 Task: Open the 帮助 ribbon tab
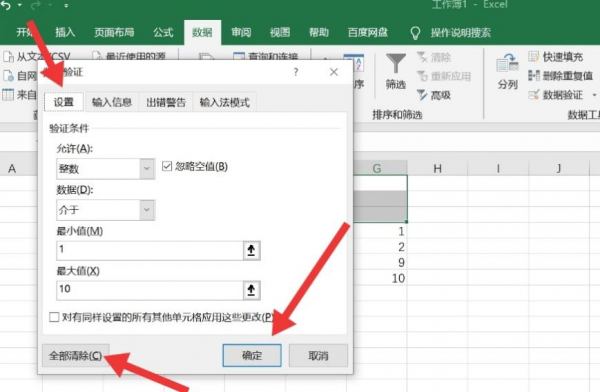(319, 33)
